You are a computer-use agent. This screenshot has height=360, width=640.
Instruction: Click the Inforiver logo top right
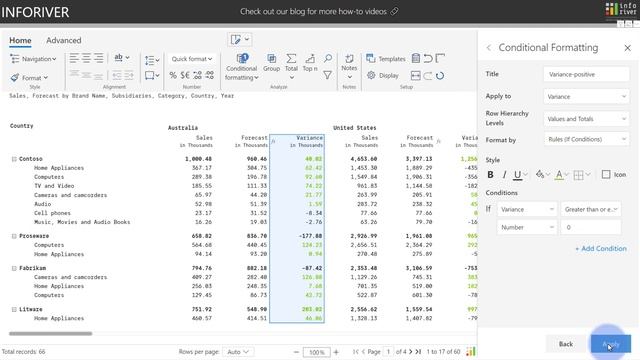point(621,9)
